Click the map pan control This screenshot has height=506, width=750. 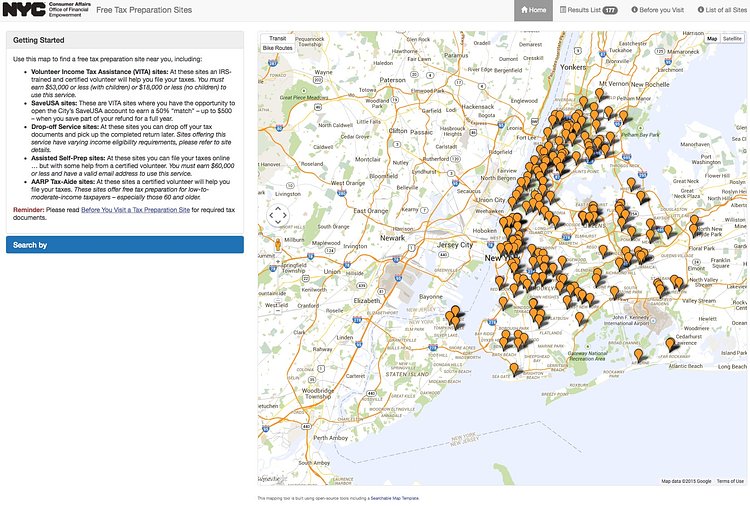(278, 215)
